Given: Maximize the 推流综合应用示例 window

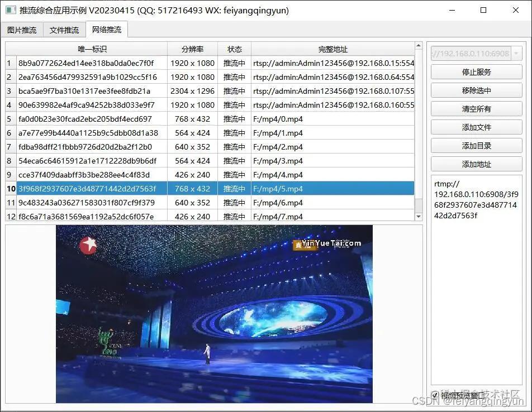Looking at the screenshot, I should click(483, 10).
